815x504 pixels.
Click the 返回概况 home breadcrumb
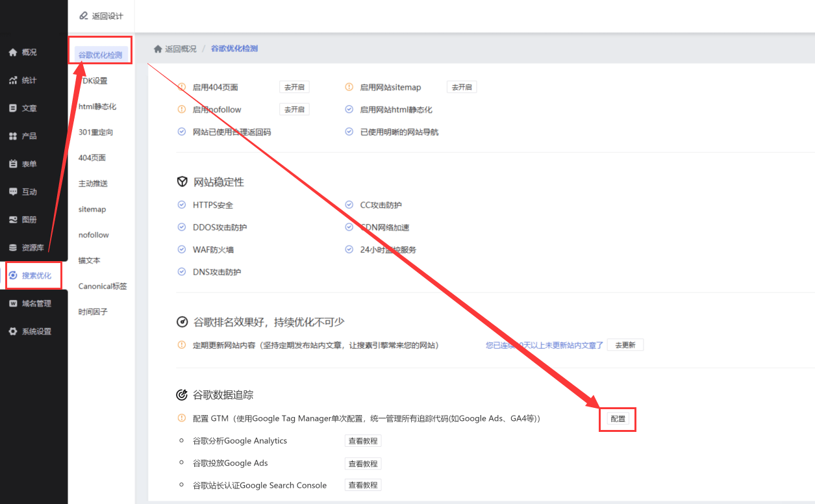pos(175,49)
